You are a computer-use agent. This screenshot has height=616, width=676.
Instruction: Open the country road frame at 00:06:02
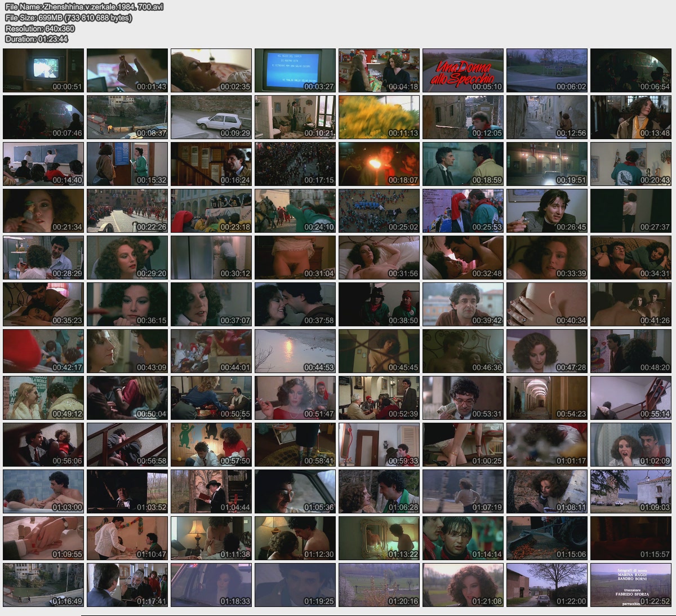click(546, 70)
